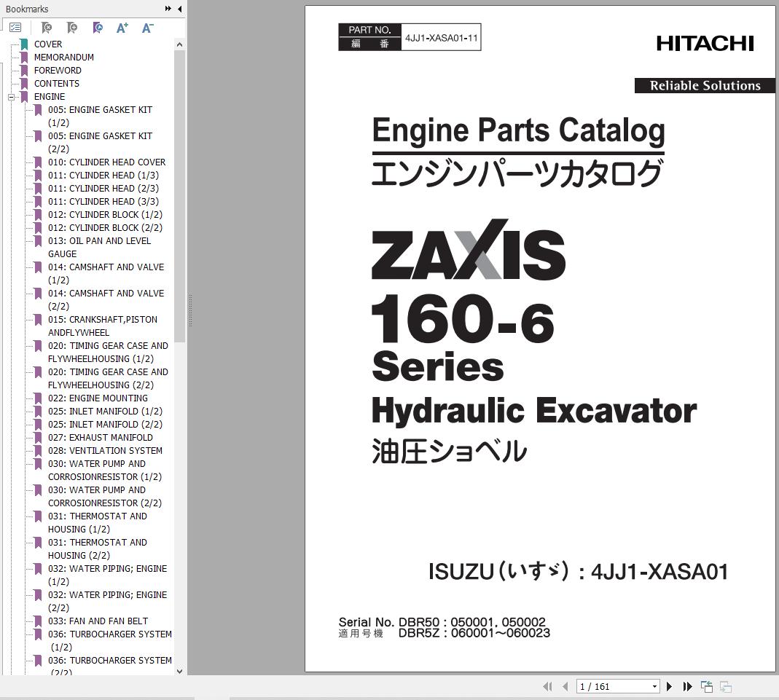779x700 pixels.
Task: Open the FOREWORD bookmark
Action: coord(58,71)
